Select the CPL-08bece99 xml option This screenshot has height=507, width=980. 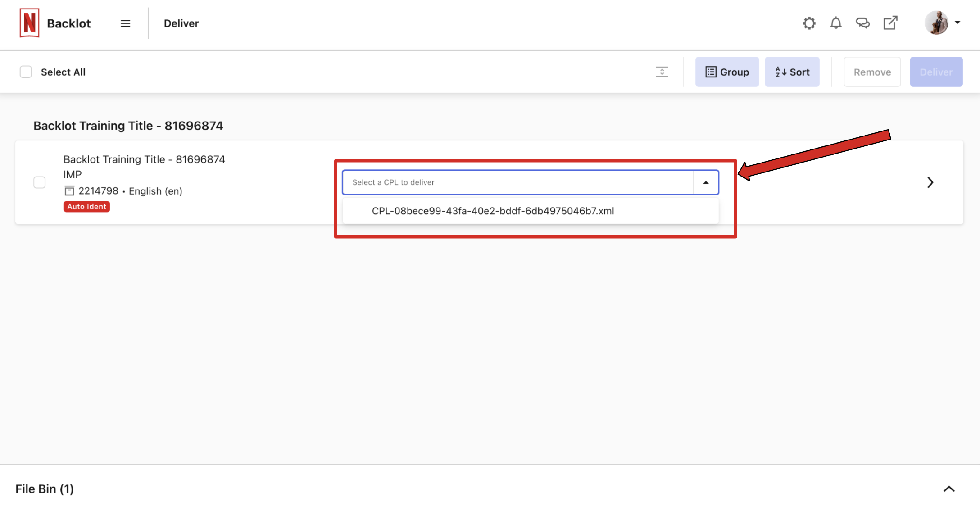pos(531,211)
